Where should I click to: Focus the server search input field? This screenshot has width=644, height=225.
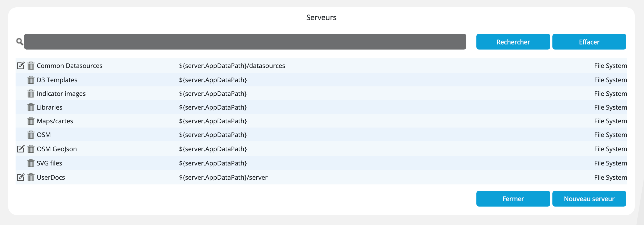245,42
